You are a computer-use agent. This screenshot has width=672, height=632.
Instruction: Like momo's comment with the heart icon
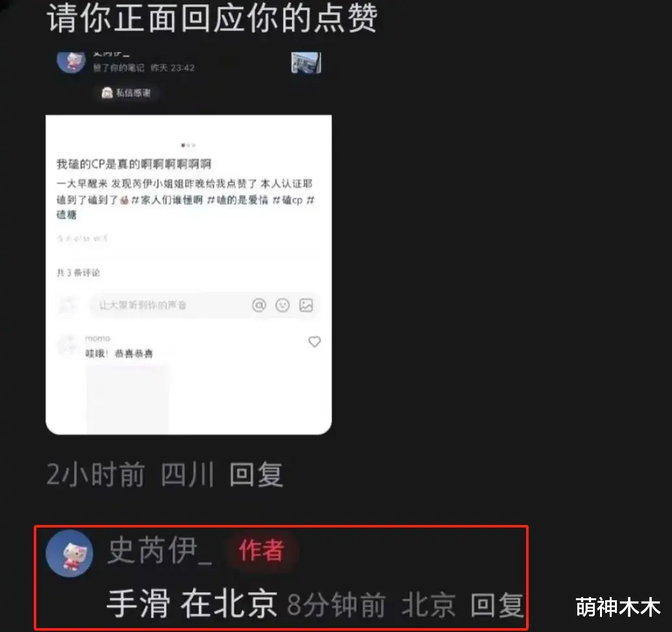[x=315, y=341]
